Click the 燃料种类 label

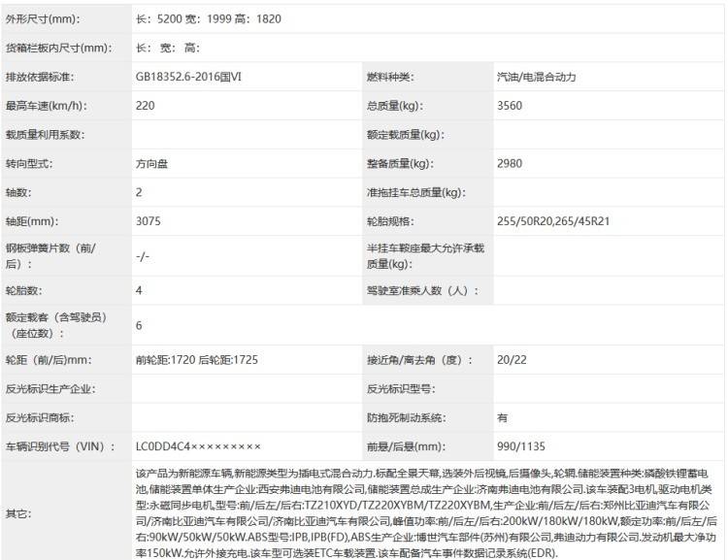coord(390,77)
